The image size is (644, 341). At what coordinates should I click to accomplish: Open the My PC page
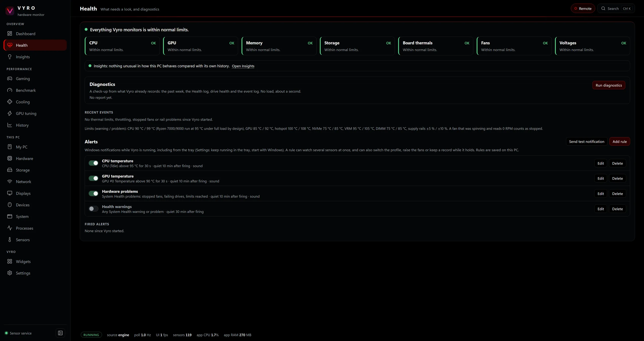point(35,147)
